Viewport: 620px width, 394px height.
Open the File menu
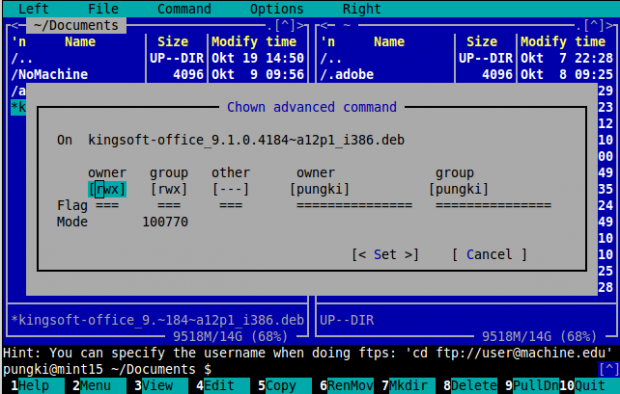(x=103, y=9)
